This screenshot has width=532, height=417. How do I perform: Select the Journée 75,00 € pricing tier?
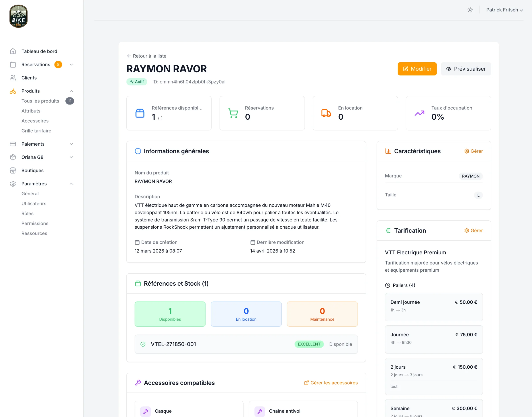434,340
